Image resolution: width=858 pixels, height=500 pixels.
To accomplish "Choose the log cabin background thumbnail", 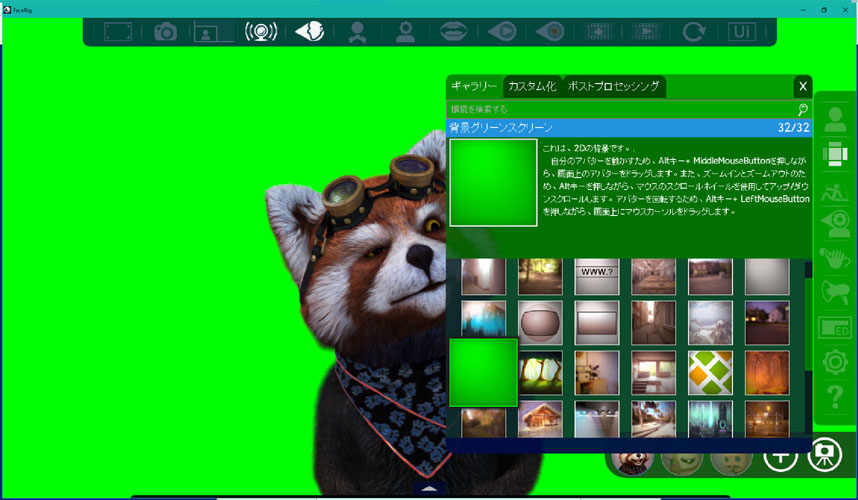I will pos(540,419).
